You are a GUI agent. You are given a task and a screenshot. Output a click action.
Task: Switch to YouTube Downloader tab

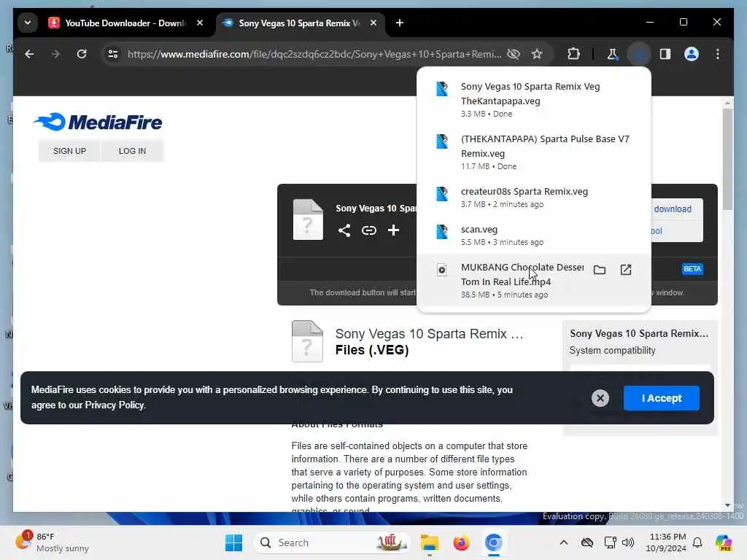tap(125, 23)
